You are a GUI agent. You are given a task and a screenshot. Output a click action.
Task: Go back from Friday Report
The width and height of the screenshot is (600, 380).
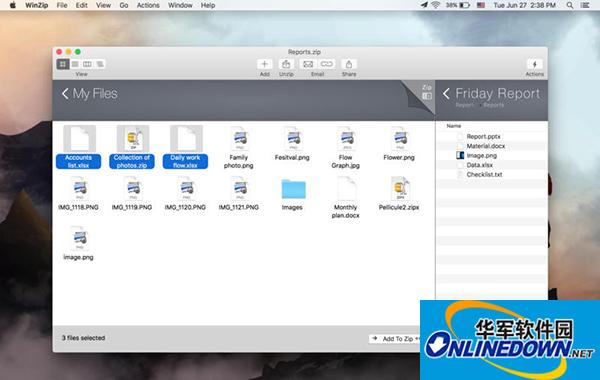point(446,93)
